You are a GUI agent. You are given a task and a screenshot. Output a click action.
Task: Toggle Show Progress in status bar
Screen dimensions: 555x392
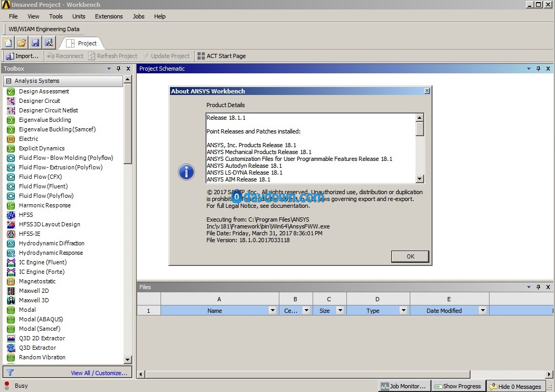[x=458, y=386]
